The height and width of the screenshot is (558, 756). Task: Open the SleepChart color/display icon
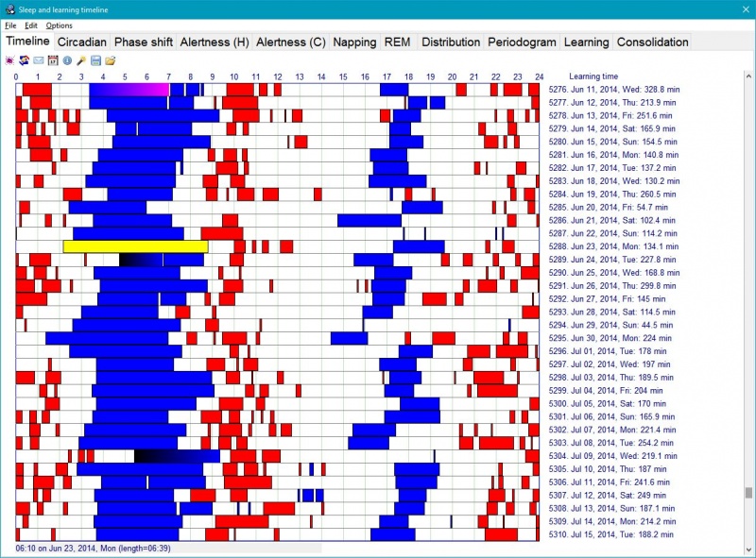tap(9, 59)
